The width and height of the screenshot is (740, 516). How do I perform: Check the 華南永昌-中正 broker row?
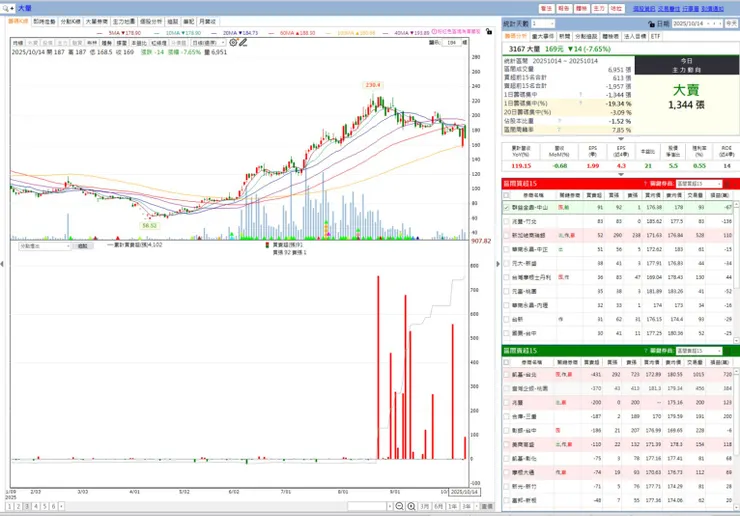506,249
